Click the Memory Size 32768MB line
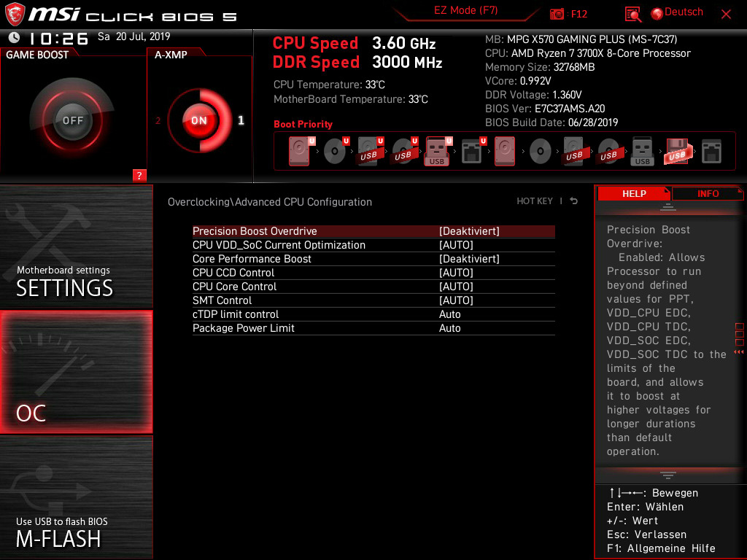 tap(540, 67)
